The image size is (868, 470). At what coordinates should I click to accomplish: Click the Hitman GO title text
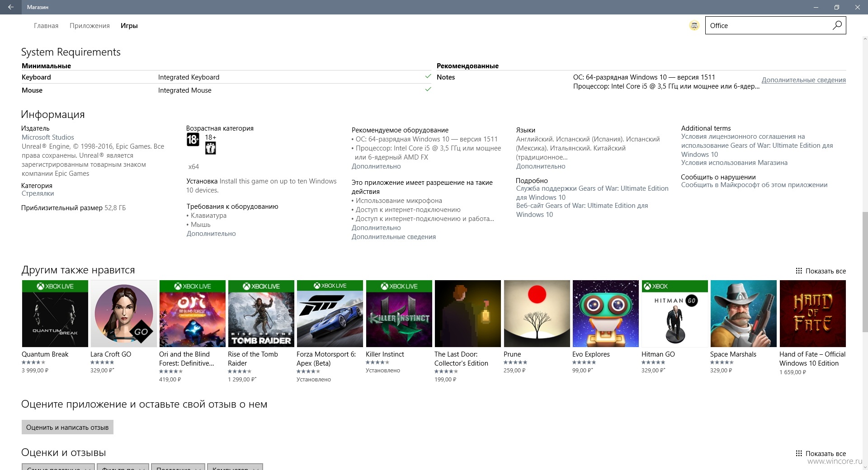pyautogui.click(x=658, y=354)
